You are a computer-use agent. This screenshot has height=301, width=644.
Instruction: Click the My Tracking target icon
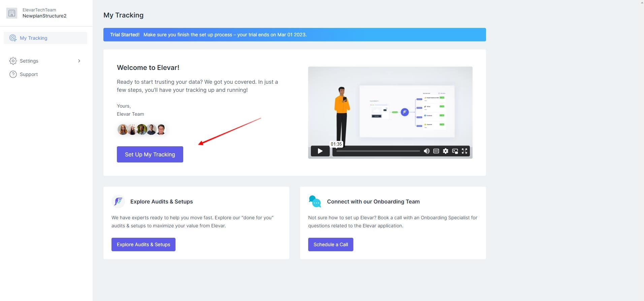[13, 38]
